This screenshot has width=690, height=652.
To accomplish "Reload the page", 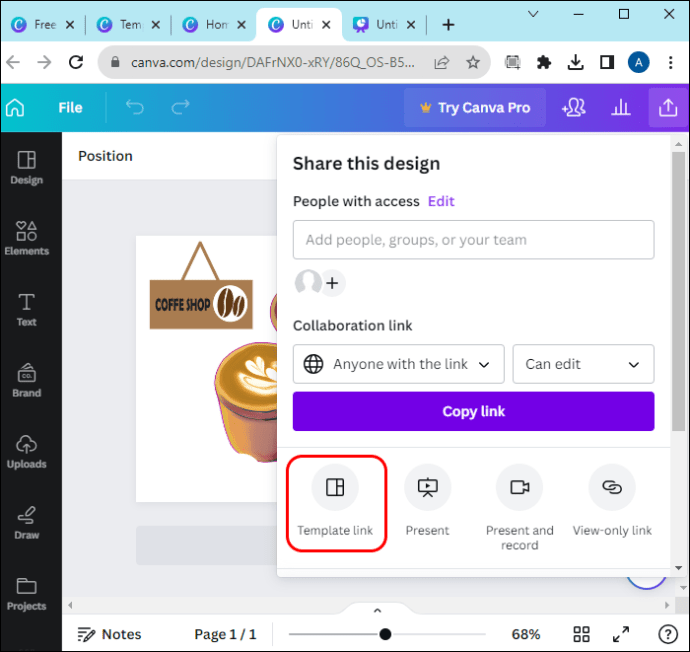I will click(76, 62).
